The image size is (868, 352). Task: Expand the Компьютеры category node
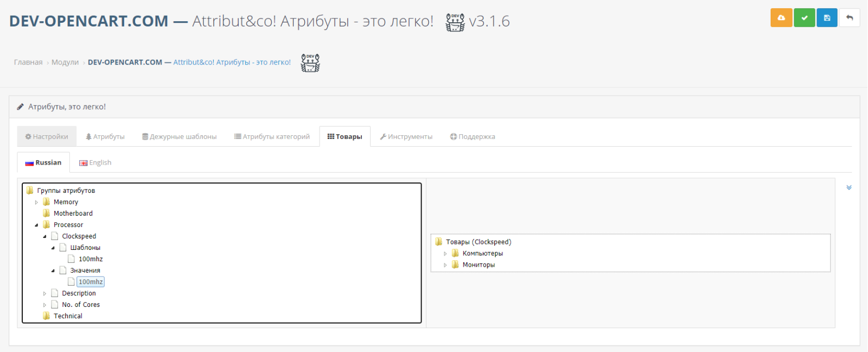pos(445,254)
